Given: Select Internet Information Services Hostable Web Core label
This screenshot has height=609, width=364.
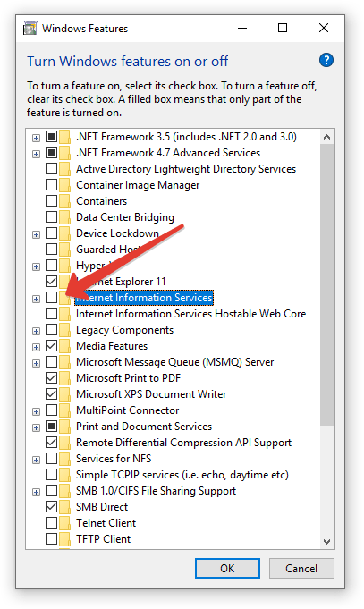Looking at the screenshot, I should click(x=190, y=313).
